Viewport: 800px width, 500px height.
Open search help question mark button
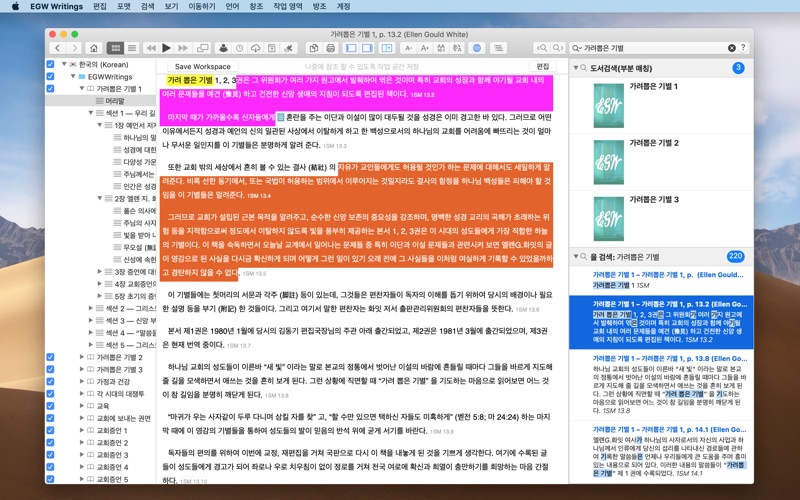(743, 47)
